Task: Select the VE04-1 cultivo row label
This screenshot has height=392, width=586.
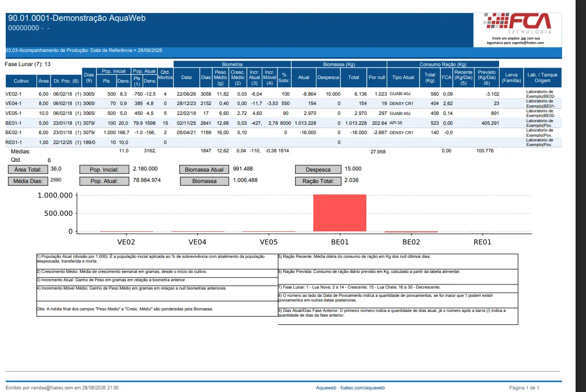Action: pos(14,103)
